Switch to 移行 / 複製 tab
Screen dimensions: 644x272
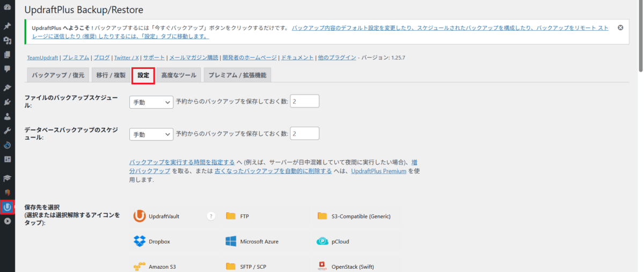[111, 75]
